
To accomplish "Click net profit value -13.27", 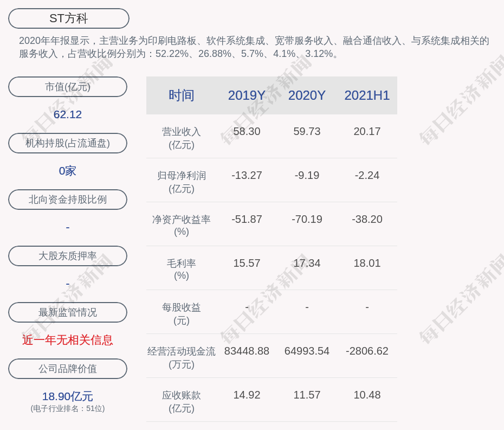I will coord(247,175).
